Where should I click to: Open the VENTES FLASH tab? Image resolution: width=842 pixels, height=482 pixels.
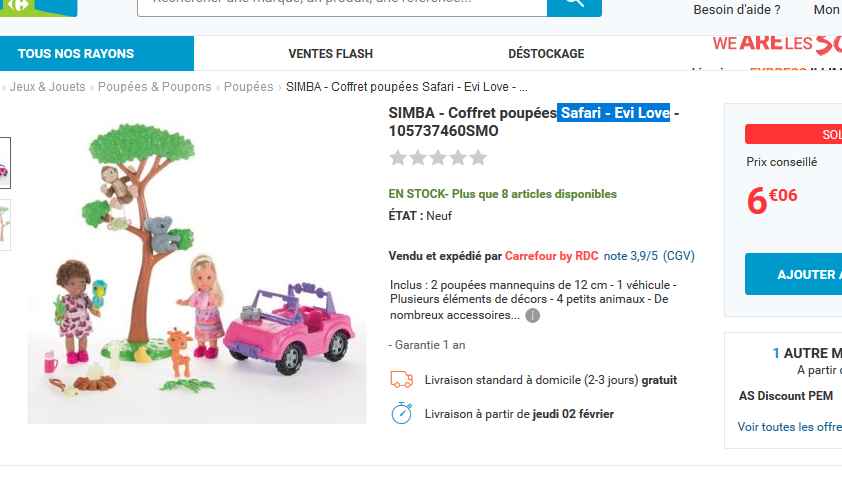(x=330, y=54)
